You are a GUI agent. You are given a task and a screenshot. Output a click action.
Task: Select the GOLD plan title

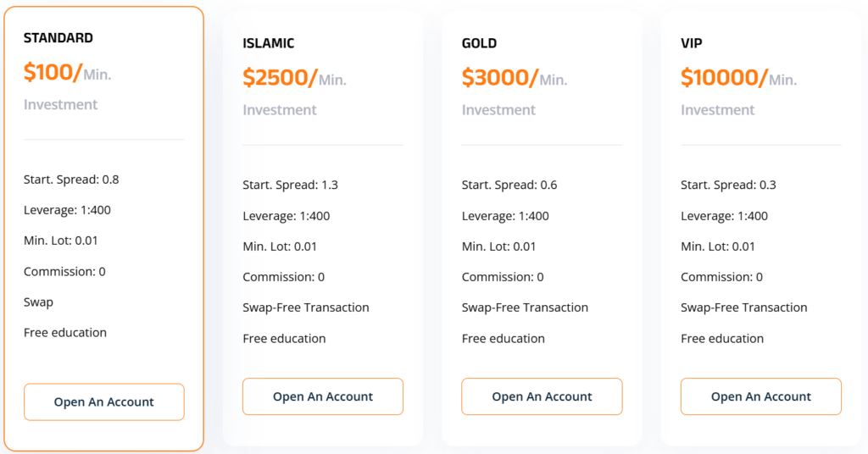[x=480, y=43]
